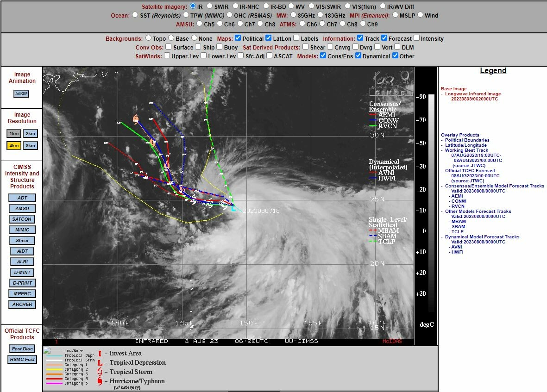The image size is (547, 392).
Task: Open the ADT product
Action: click(22, 198)
